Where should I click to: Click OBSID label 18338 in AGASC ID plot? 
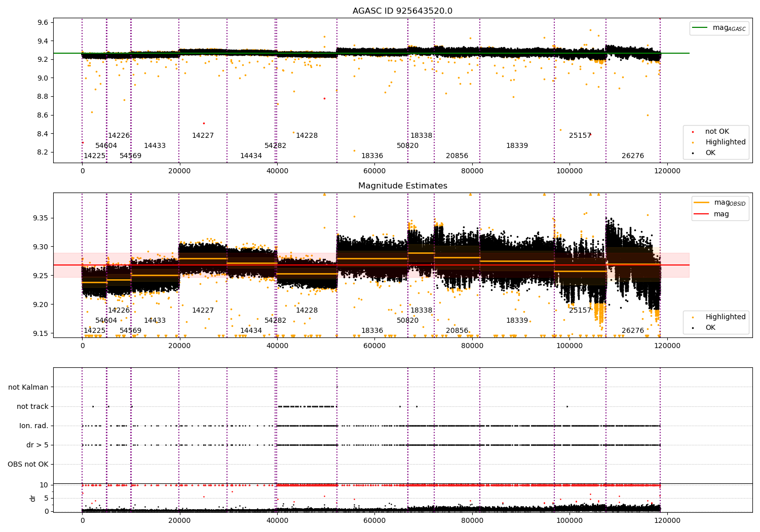click(422, 136)
